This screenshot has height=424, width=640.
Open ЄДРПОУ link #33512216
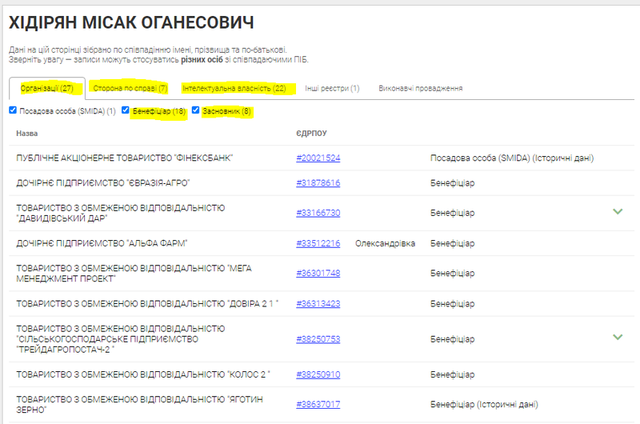pyautogui.click(x=318, y=243)
